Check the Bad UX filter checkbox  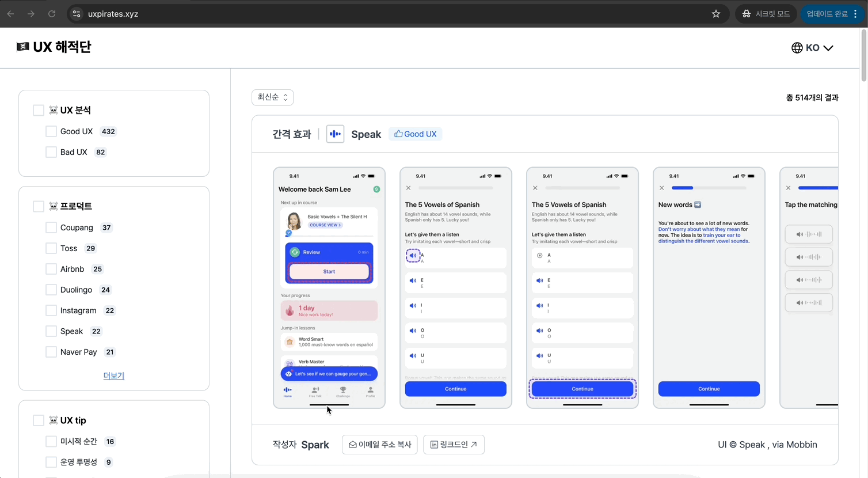(x=51, y=152)
